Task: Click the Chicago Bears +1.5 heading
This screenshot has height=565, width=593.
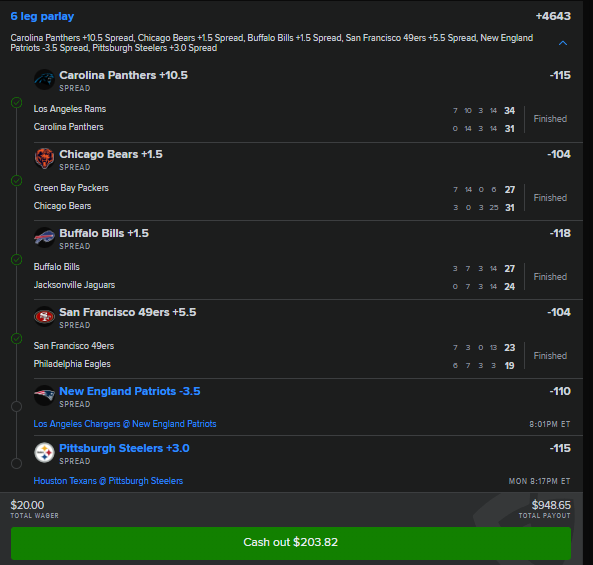Action: click(x=111, y=154)
